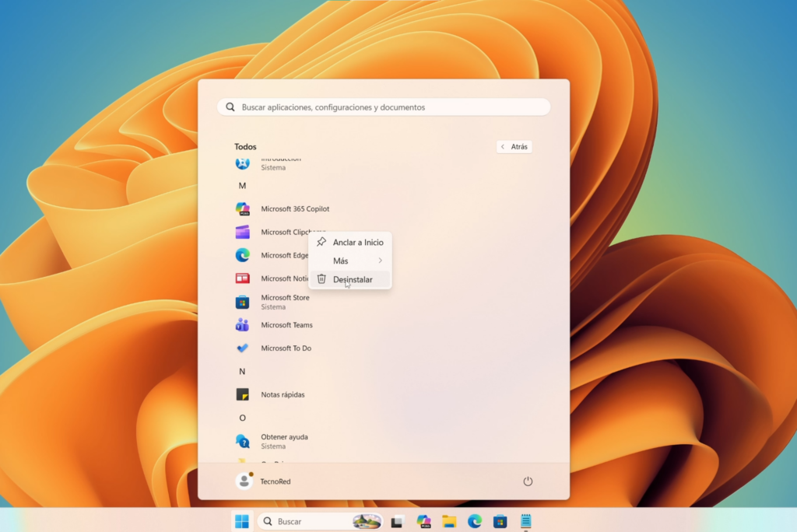Screen dimensions: 797x532
Task: Launch Microsoft Clipchamp
Action: (x=280, y=232)
